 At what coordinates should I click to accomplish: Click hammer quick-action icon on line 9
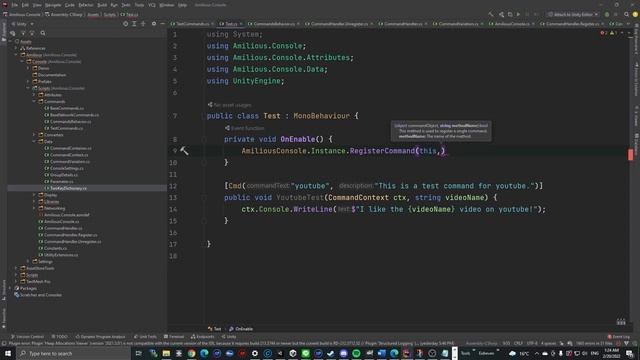coord(184,151)
